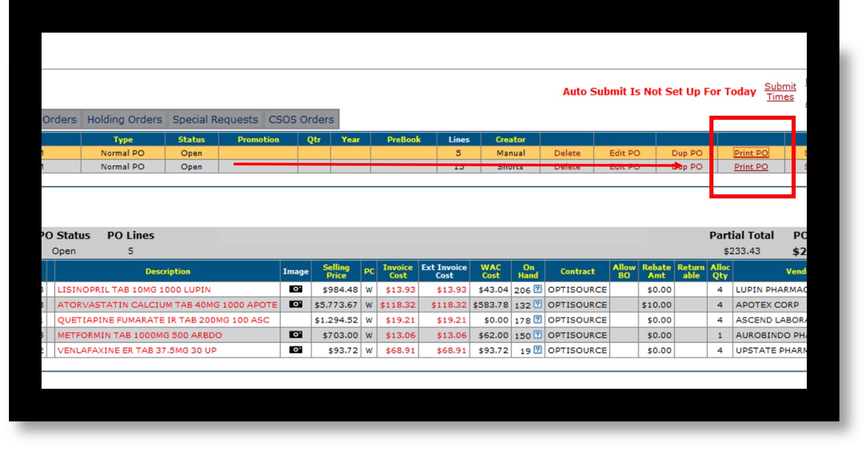Show on-hand help icon next to 178
Viewport: 868px width, 450px height.
coord(538,320)
